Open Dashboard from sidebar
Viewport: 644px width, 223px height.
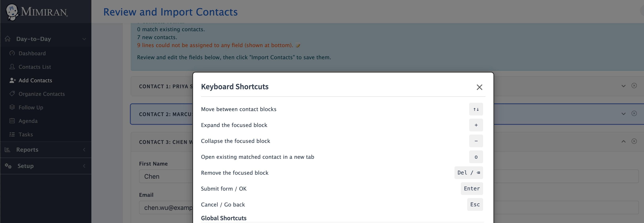pos(32,53)
